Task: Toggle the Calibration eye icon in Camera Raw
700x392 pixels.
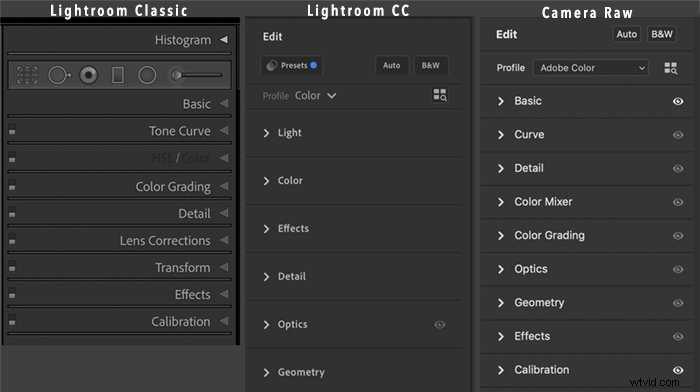Action: click(x=678, y=370)
